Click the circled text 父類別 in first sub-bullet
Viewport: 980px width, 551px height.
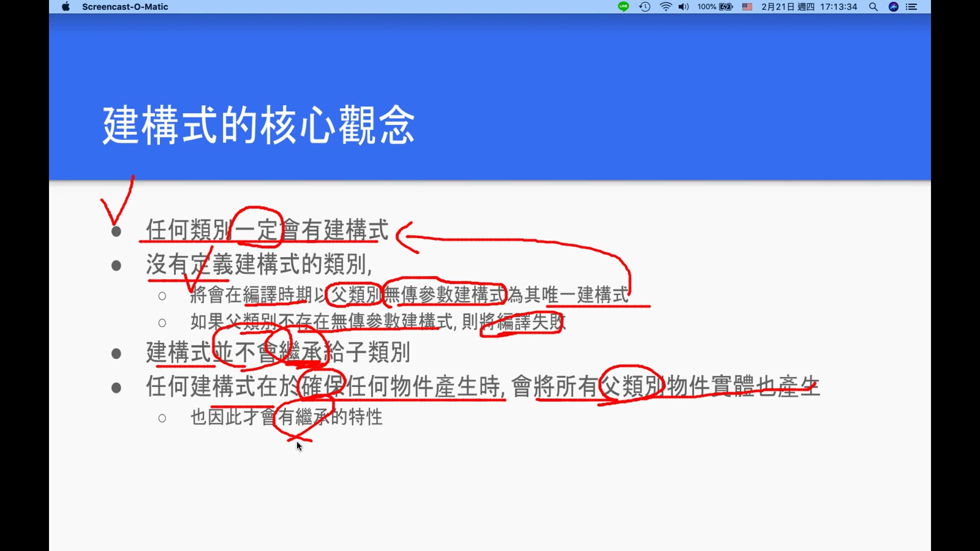coord(356,295)
